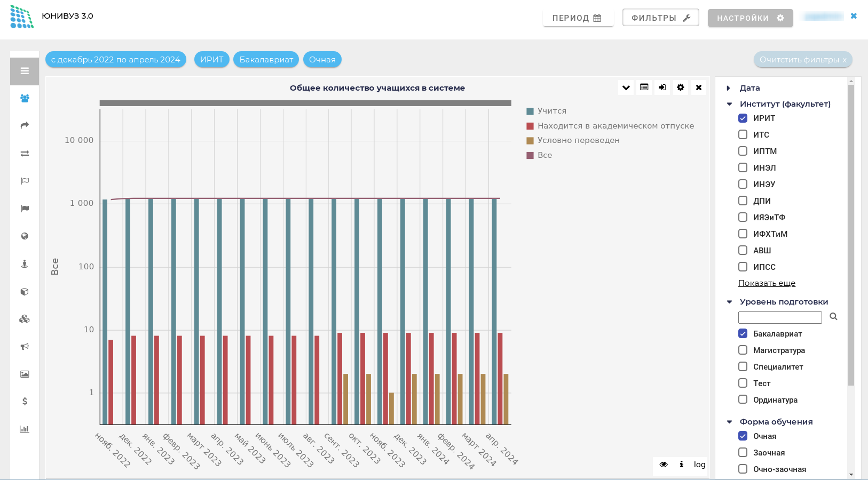Viewport: 868px width, 480px height.
Task: Uncheck the Бакалавриат checkbox
Action: point(743,334)
